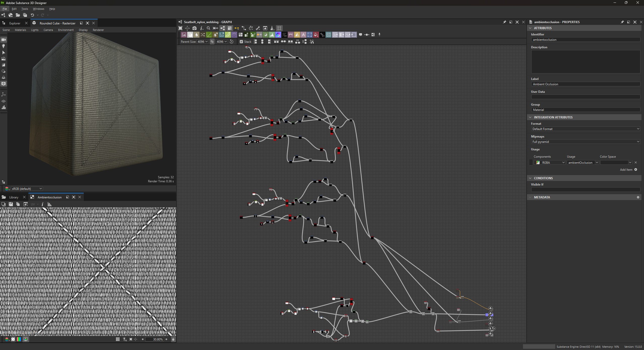Align selected nodes to left edge
The image size is (644, 350).
coord(255,42)
